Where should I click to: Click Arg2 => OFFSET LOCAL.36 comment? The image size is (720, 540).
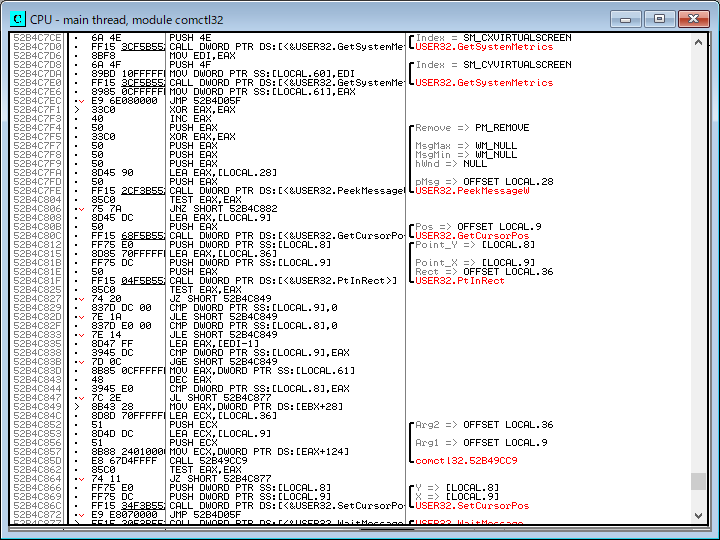[x=484, y=425]
